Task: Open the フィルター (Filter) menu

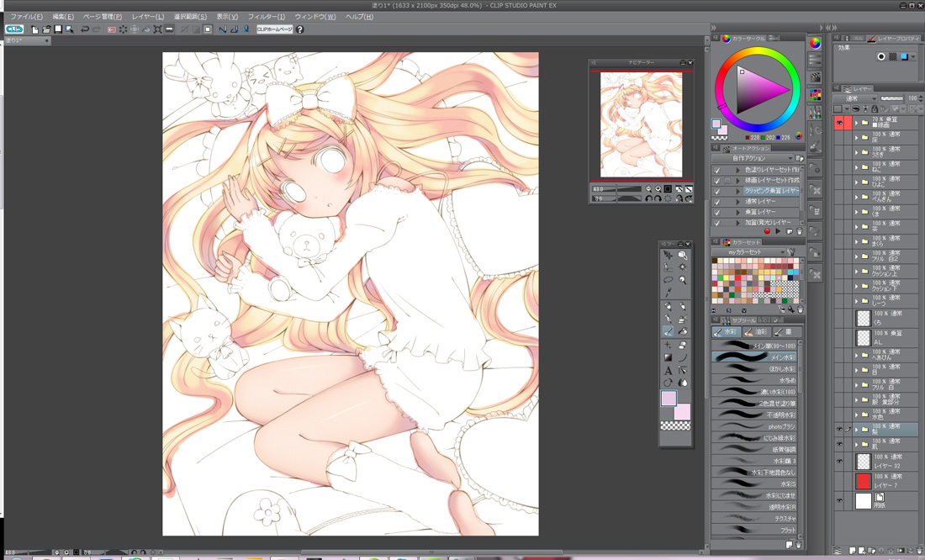Action: pos(266,17)
